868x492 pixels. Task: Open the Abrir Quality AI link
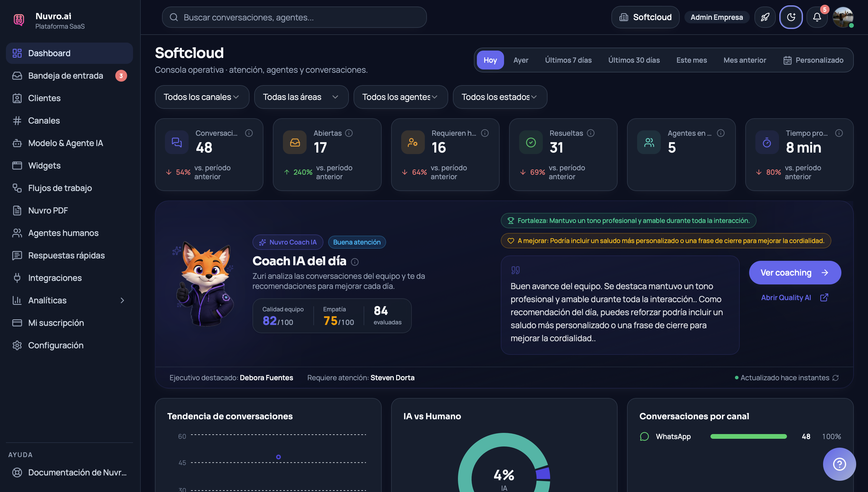[x=794, y=297]
